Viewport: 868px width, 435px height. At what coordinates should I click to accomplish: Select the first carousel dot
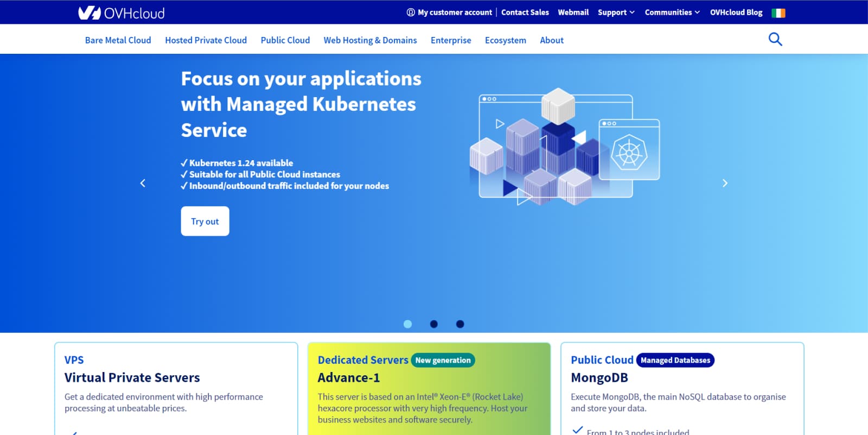pyautogui.click(x=408, y=324)
